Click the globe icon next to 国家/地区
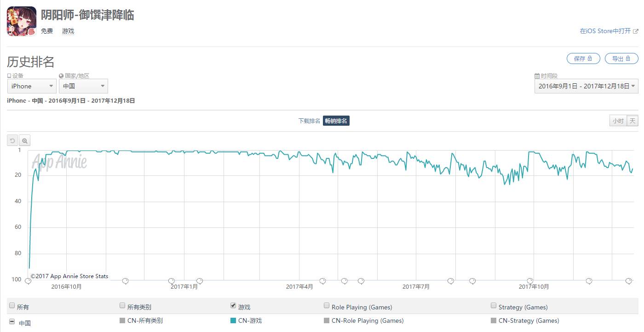 pos(61,76)
